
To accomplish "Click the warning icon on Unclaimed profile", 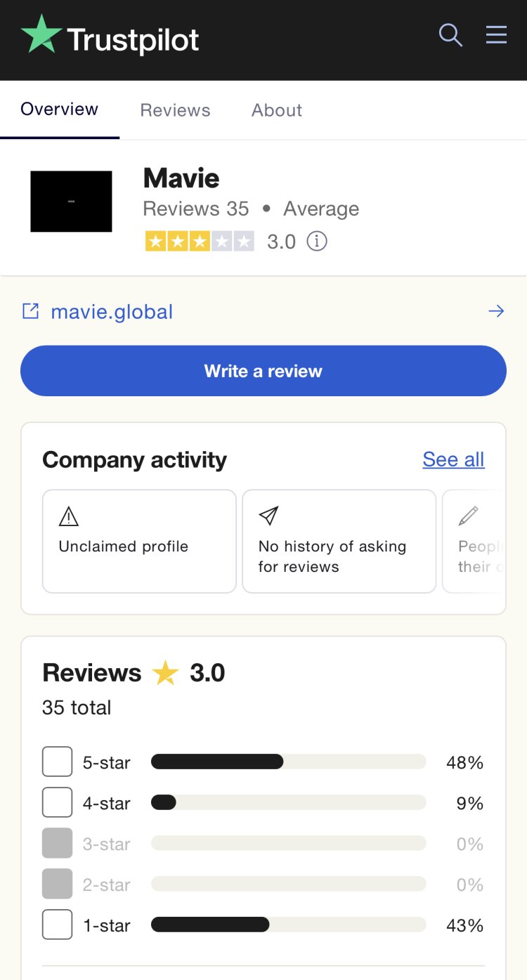I will point(69,517).
